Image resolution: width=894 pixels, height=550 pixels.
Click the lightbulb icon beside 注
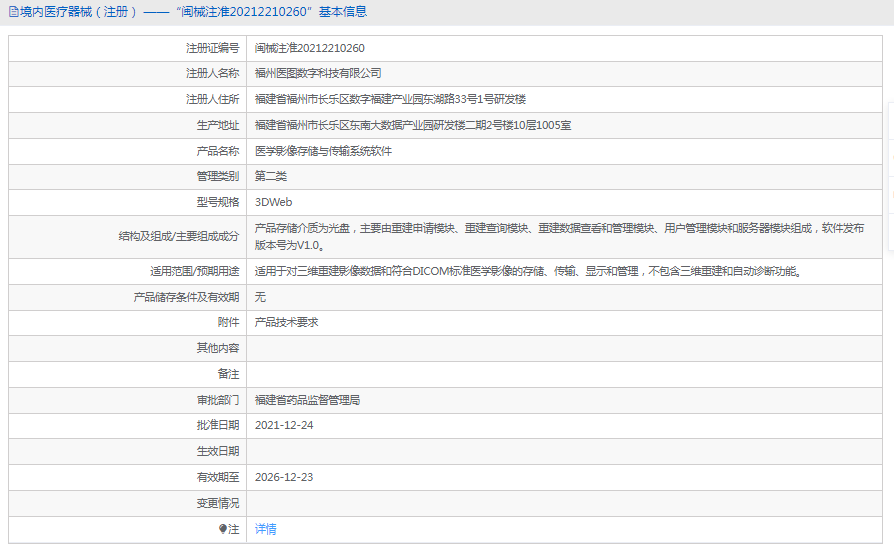223,529
